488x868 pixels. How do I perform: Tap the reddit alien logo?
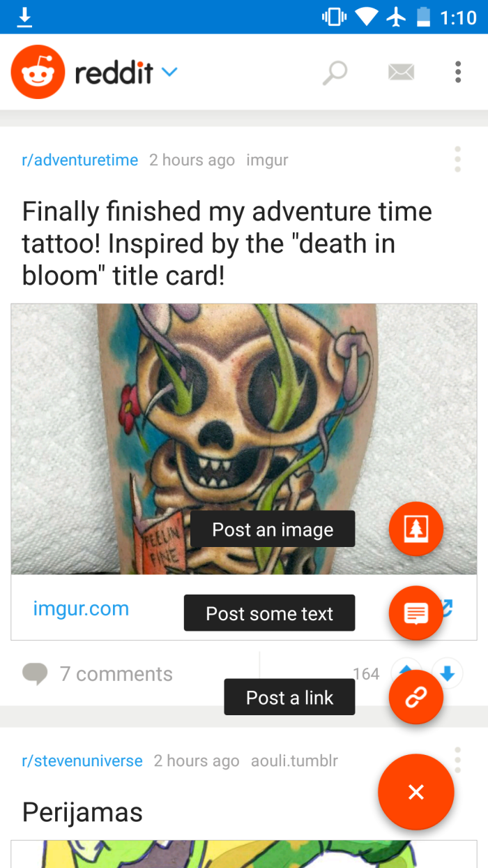pyautogui.click(x=38, y=72)
